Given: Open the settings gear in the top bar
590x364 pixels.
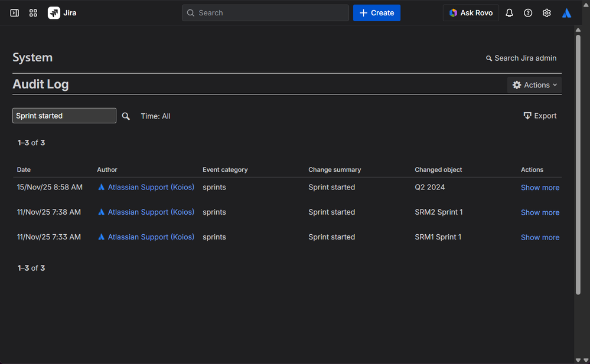Looking at the screenshot, I should [x=547, y=13].
